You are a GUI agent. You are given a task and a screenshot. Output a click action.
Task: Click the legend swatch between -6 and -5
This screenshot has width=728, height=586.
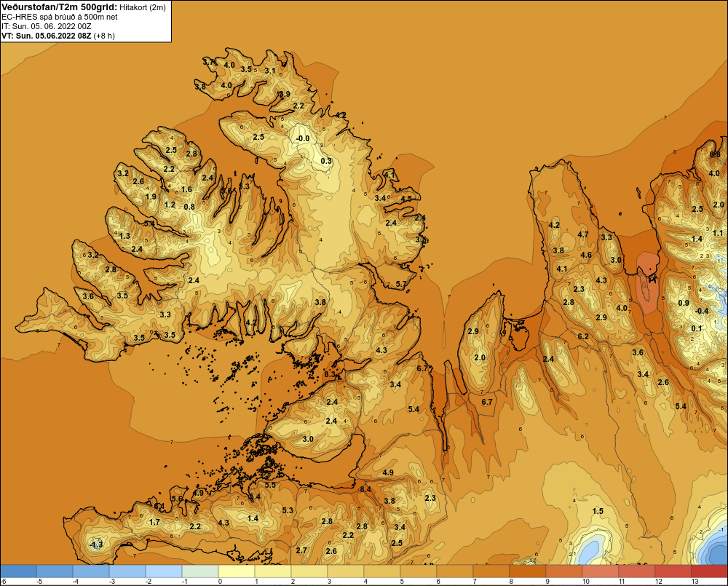[x=18, y=571]
